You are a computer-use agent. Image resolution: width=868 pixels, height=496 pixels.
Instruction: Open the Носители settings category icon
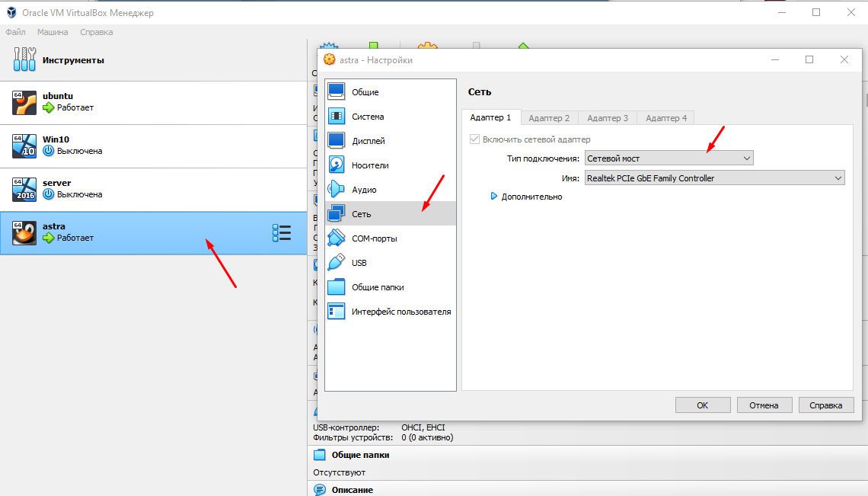point(336,165)
